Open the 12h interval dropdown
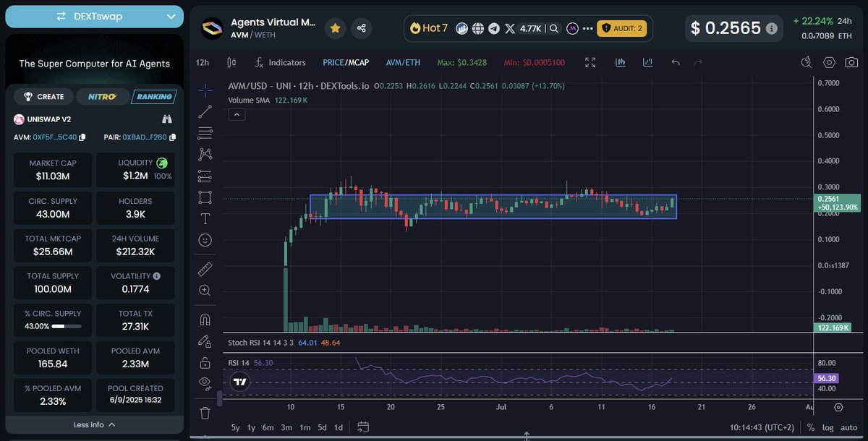 click(203, 63)
